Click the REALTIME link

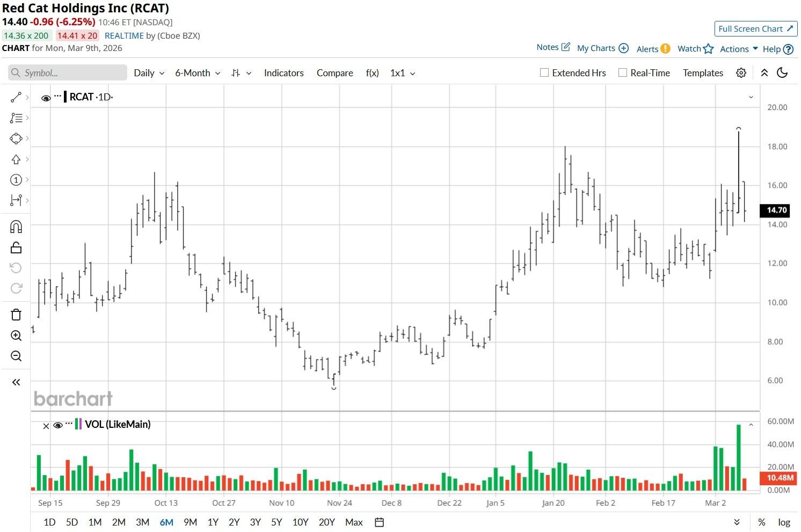point(124,35)
